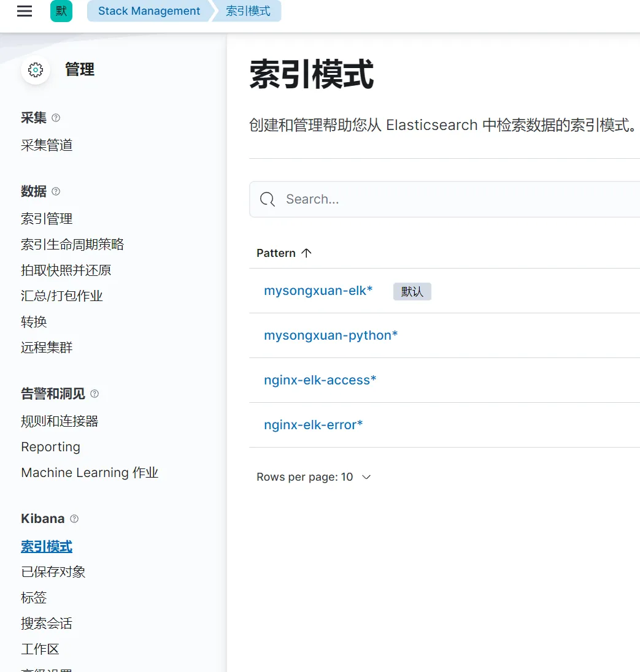640x672 pixels.
Task: Click the green space avatar icon
Action: tap(61, 11)
